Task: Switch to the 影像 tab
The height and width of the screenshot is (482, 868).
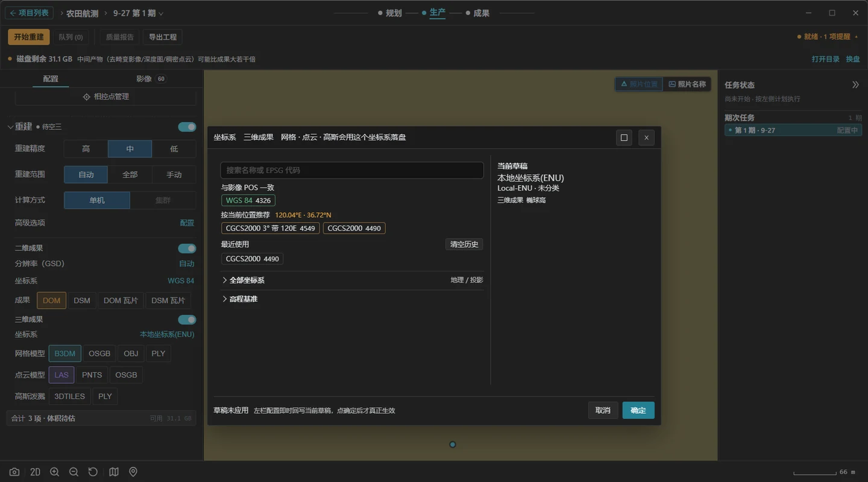Action: click(x=151, y=78)
